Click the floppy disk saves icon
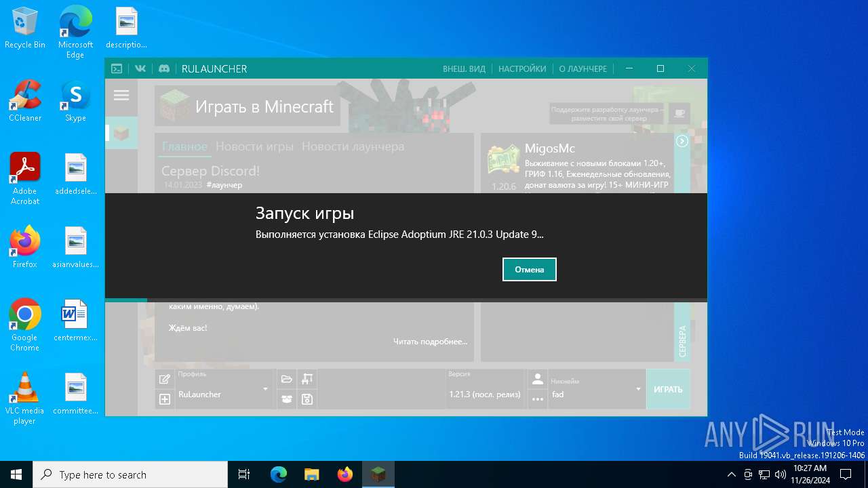Viewport: 868px width, 488px height. [x=307, y=399]
